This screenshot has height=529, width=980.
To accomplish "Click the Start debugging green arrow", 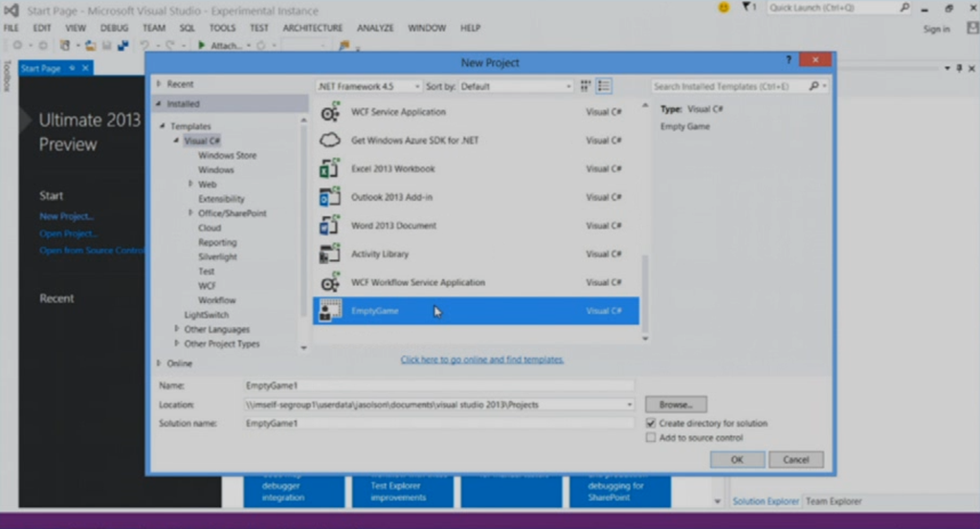I will click(x=201, y=45).
